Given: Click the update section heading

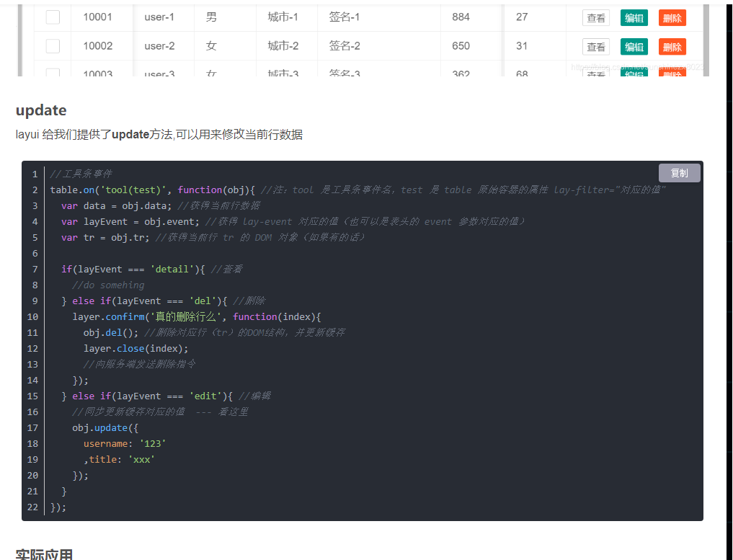Looking at the screenshot, I should coord(41,110).
